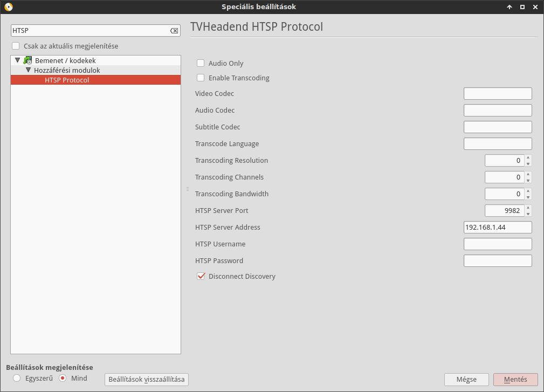This screenshot has width=544, height=392.
Task: Focus the Subtitle Codec input field
Action: point(498,127)
